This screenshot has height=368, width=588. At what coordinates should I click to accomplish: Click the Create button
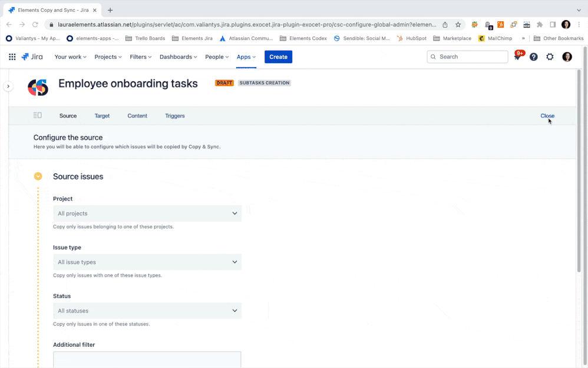point(278,57)
